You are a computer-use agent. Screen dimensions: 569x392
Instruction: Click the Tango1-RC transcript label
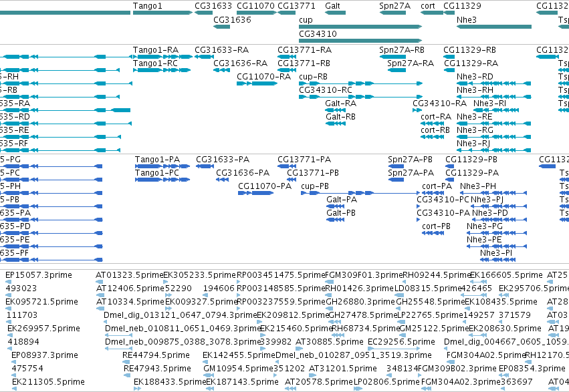pos(155,63)
